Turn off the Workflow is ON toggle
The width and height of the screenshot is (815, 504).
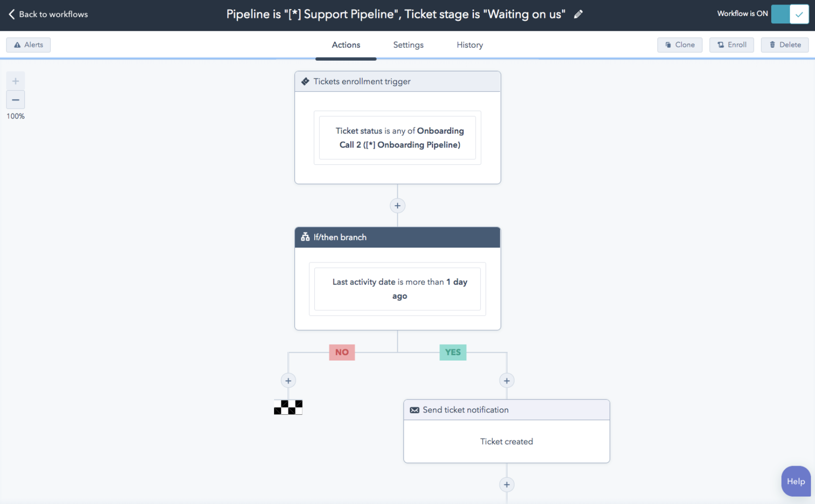coord(789,14)
